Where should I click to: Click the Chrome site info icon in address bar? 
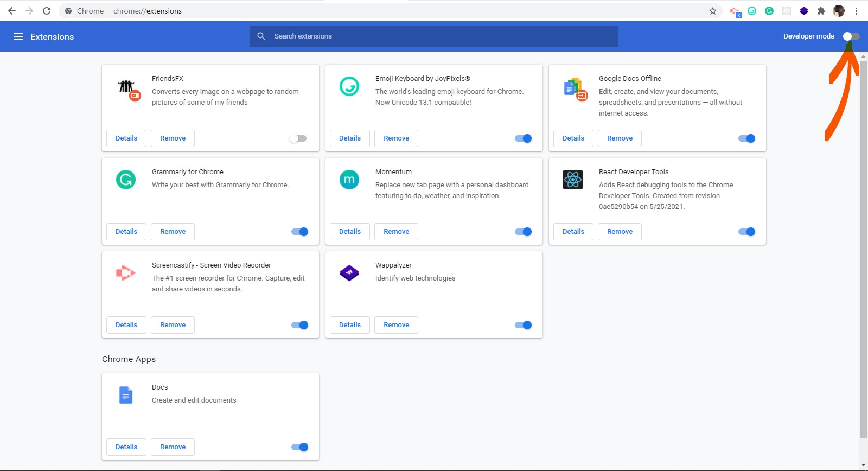click(x=68, y=11)
